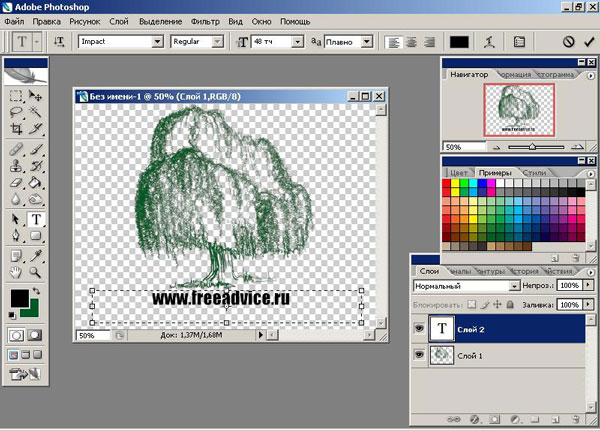Viewport: 600px width, 431px height.
Task: Select the Crop tool
Action: [16, 129]
